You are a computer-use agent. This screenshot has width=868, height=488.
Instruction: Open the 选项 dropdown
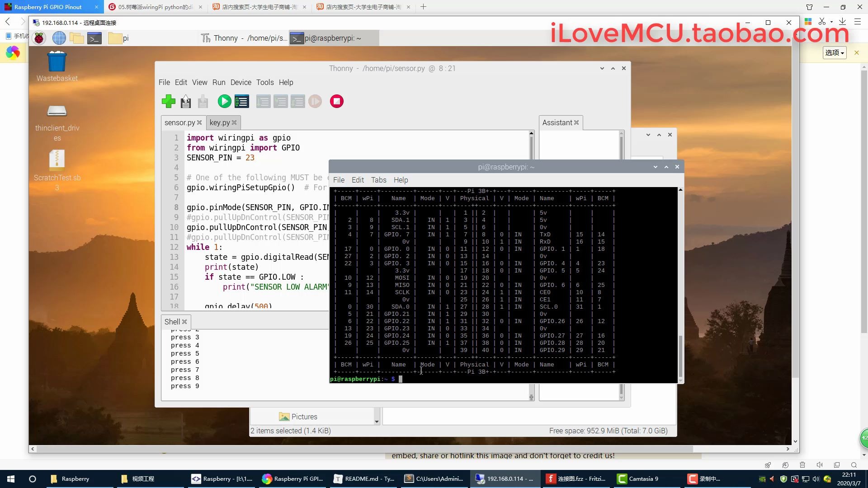click(x=834, y=53)
